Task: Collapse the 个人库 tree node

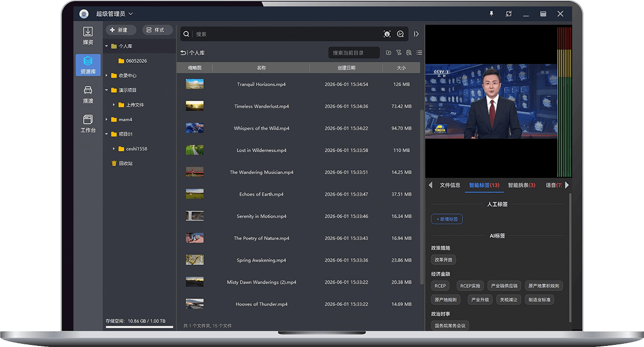Action: pyautogui.click(x=106, y=46)
